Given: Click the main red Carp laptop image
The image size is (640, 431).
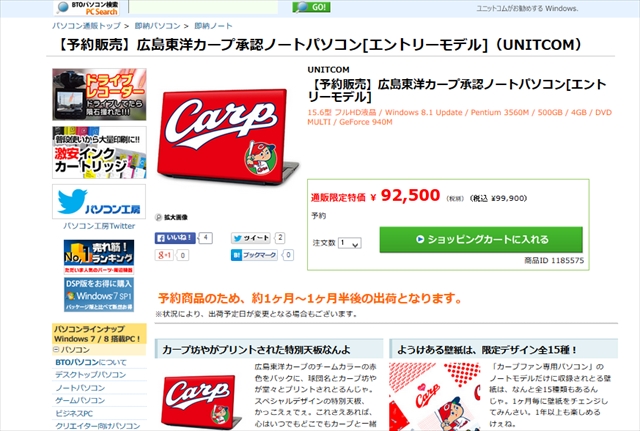Looking at the screenshot, I should (228, 137).
